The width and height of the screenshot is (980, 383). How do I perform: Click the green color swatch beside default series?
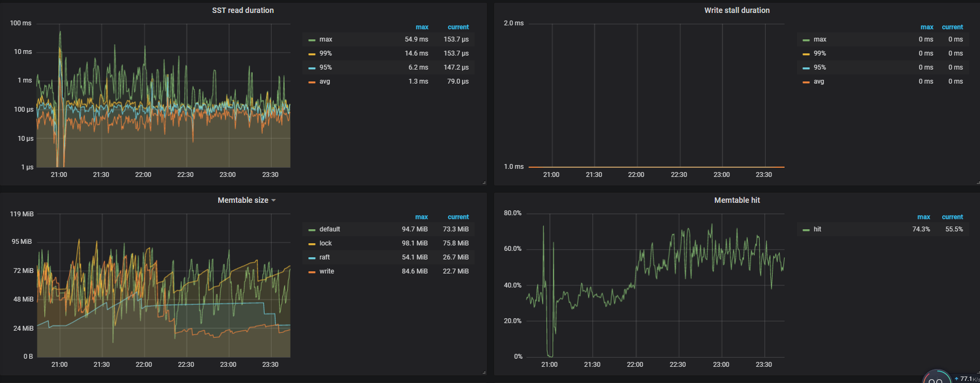tap(312, 230)
